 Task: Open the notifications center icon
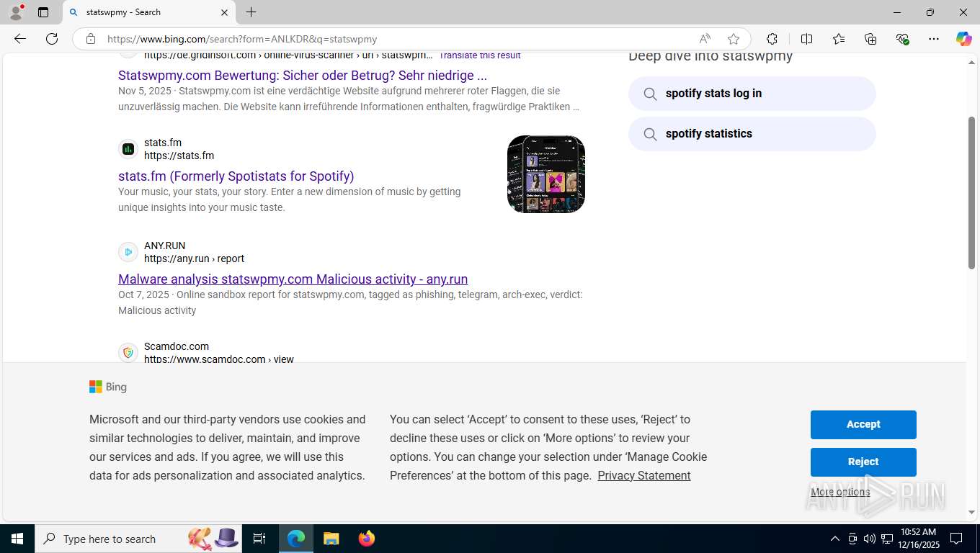tap(956, 539)
